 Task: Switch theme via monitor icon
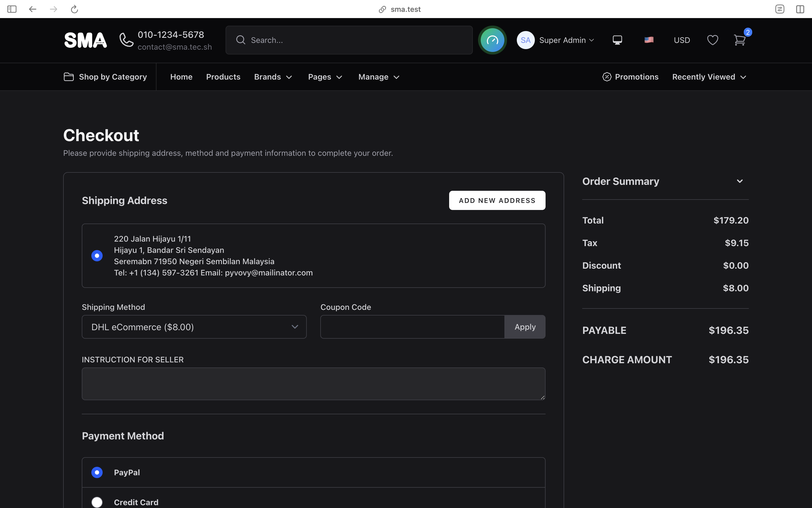coord(617,40)
